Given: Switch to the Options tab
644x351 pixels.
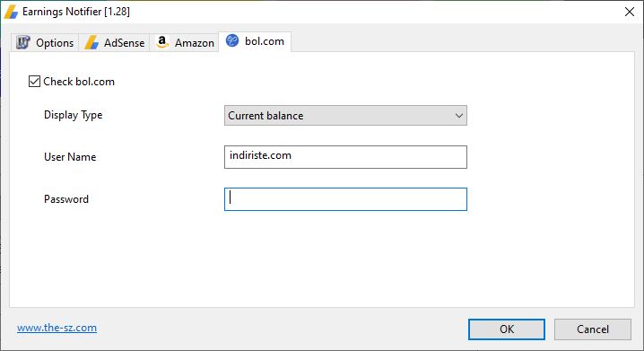Looking at the screenshot, I should [x=45, y=43].
